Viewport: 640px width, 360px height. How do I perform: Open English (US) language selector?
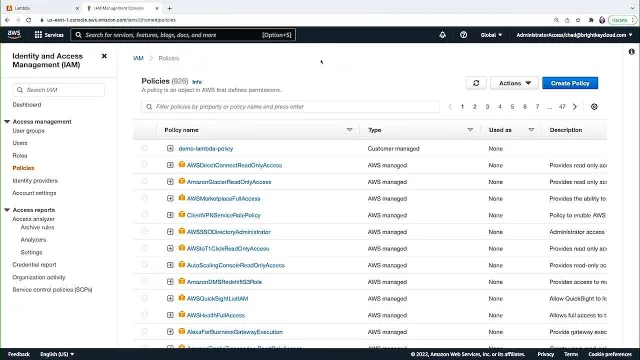pos(57,354)
